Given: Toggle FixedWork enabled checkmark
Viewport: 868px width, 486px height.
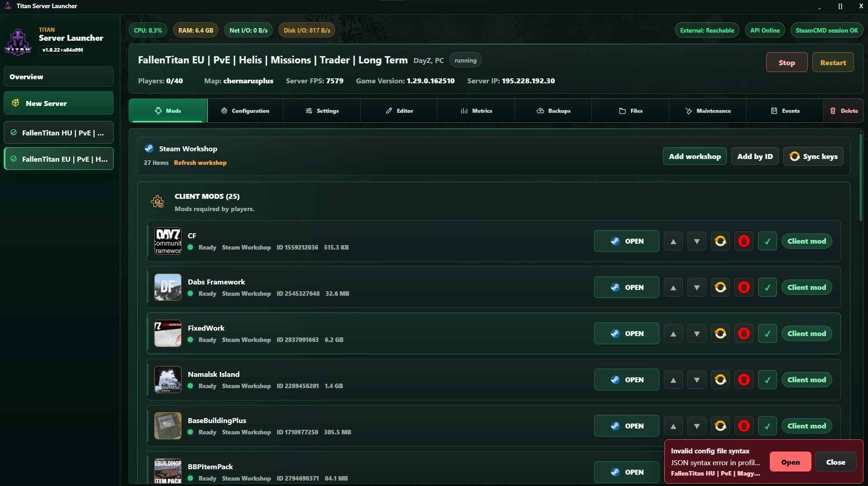Looking at the screenshot, I should 767,333.
